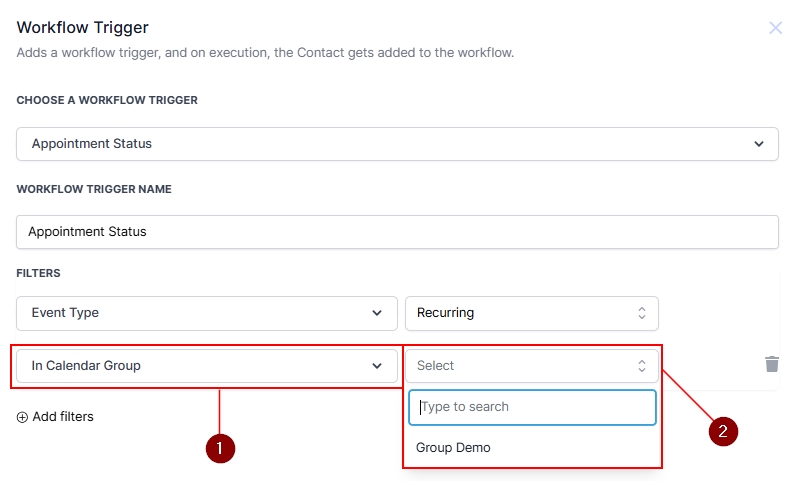Click the Workflow Trigger dialog title
Screen dimensions: 794x490
[83, 28]
